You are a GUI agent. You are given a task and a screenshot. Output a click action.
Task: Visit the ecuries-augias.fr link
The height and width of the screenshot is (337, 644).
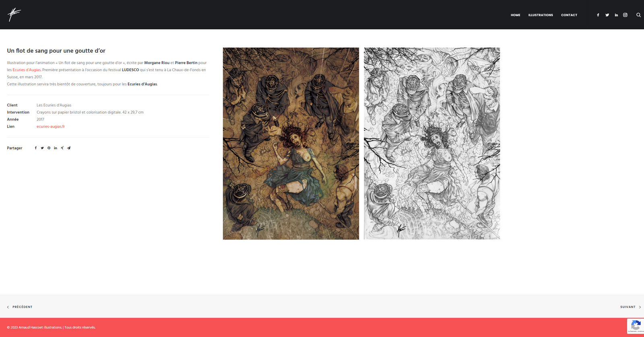51,127
